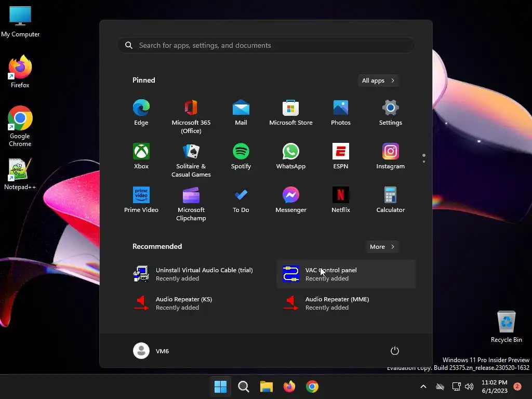The height and width of the screenshot is (399, 532).
Task: Open the Photos app
Action: pyautogui.click(x=341, y=113)
